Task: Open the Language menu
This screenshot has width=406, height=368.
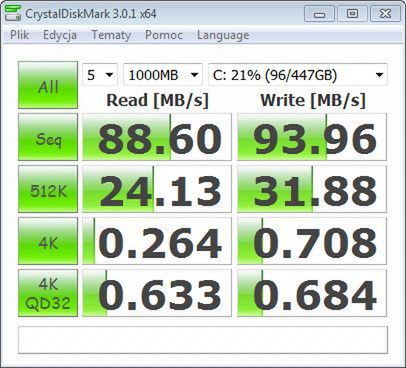Action: [223, 35]
